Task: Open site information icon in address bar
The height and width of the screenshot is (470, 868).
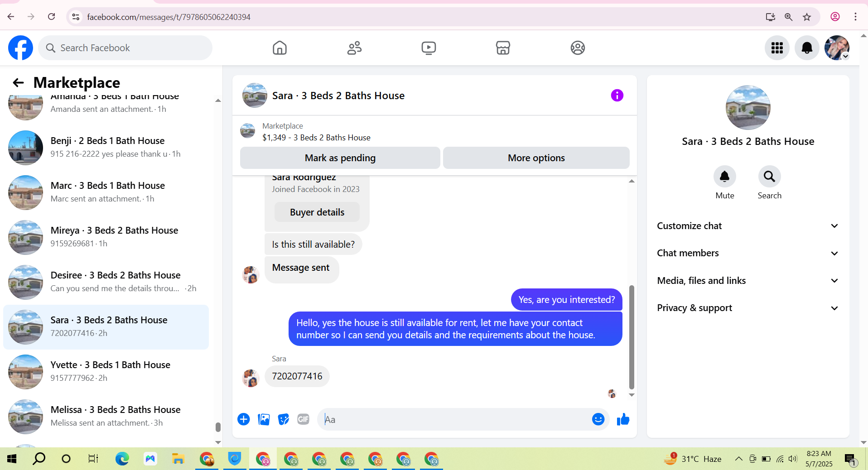Action: click(76, 17)
